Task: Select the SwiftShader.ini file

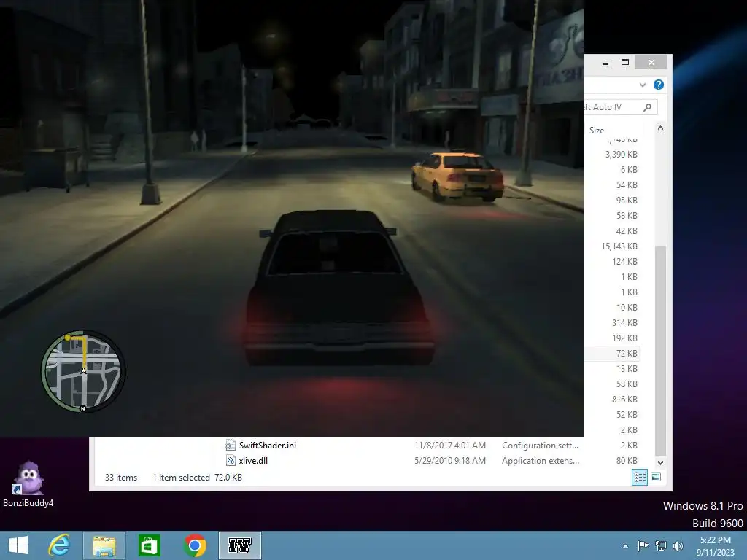Action: click(267, 446)
